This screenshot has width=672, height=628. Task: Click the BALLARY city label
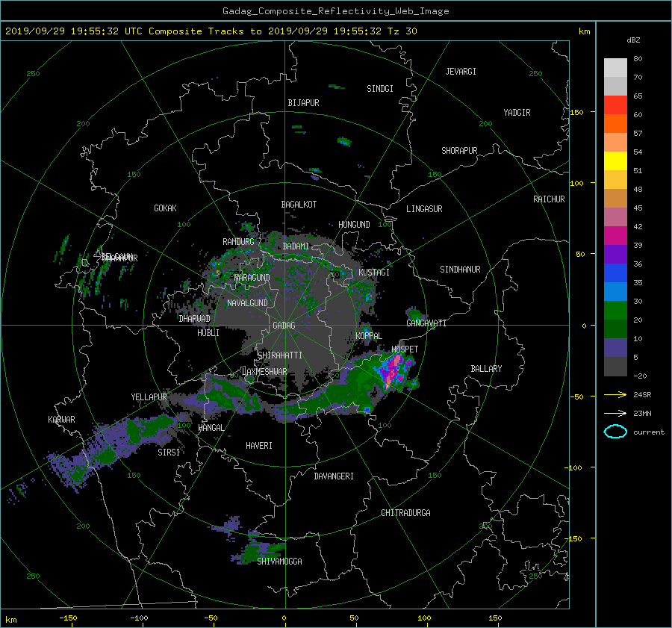pos(486,369)
